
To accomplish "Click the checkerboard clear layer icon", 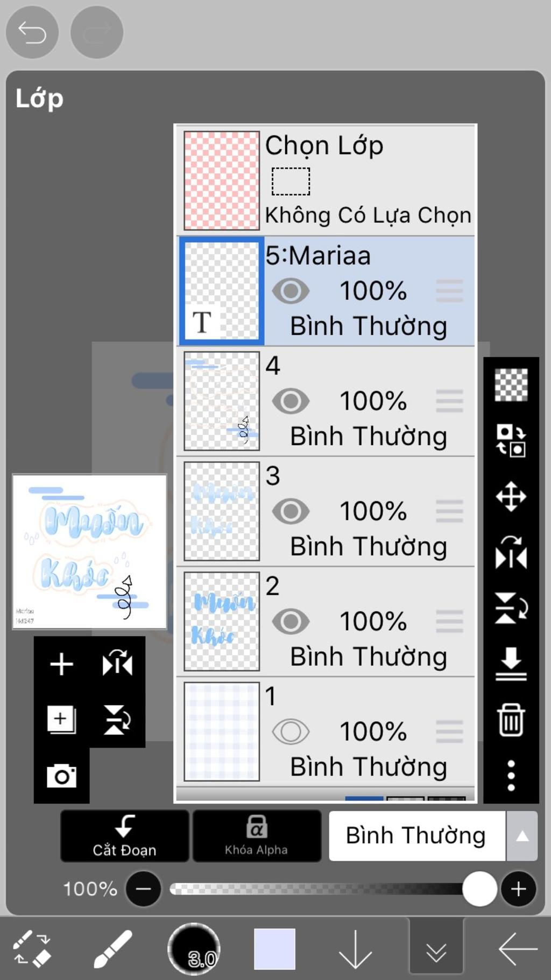I will pos(511,384).
